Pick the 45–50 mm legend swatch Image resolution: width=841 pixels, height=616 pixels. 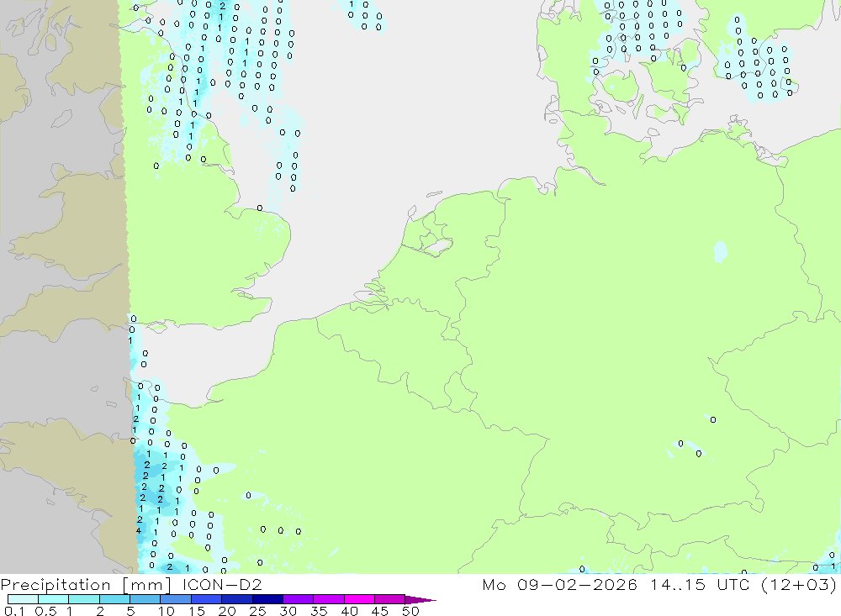[390, 599]
